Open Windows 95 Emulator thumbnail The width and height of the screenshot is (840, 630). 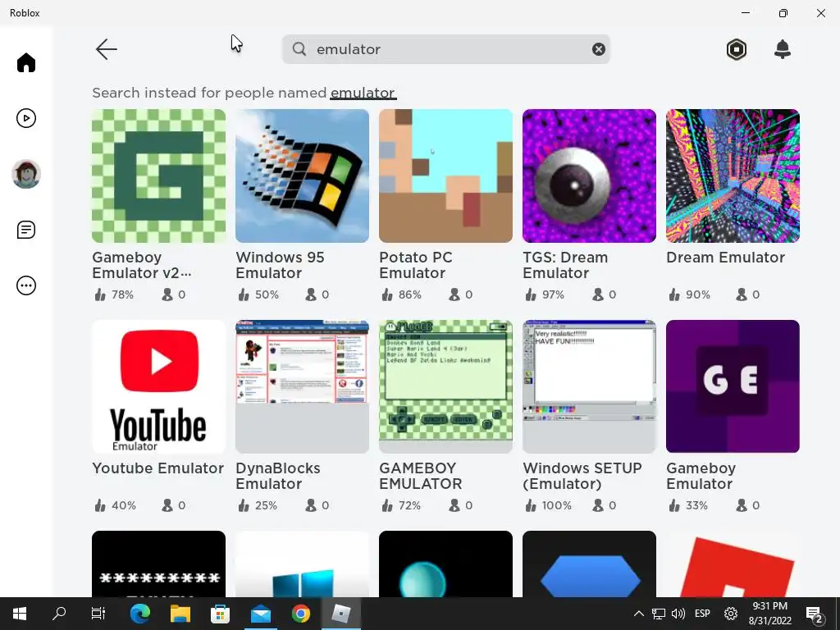(x=302, y=176)
